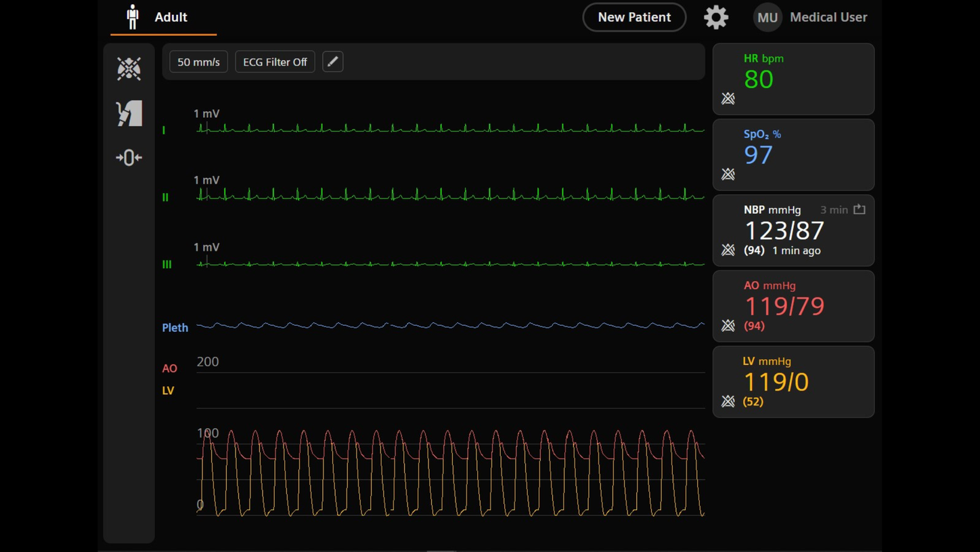Open the LV pressure reading 119/0
980x552 pixels.
(x=776, y=382)
